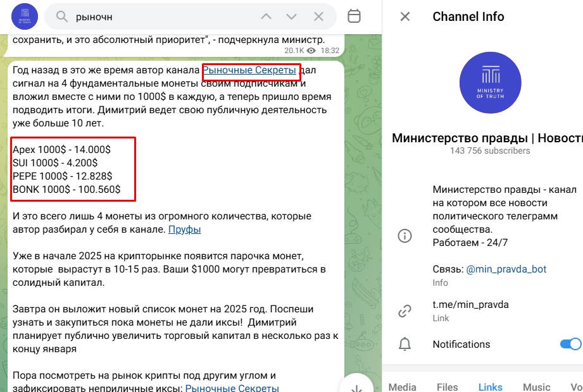Close the Channel Info panel
The image size is (583, 392).
[x=405, y=16]
